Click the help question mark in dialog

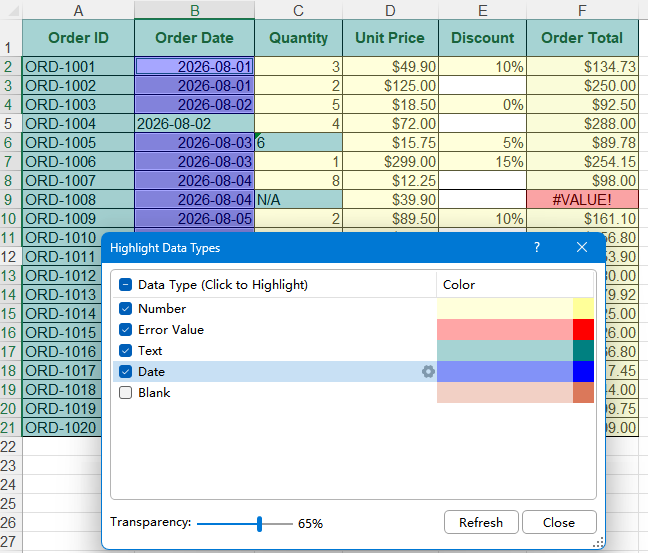pyautogui.click(x=536, y=247)
